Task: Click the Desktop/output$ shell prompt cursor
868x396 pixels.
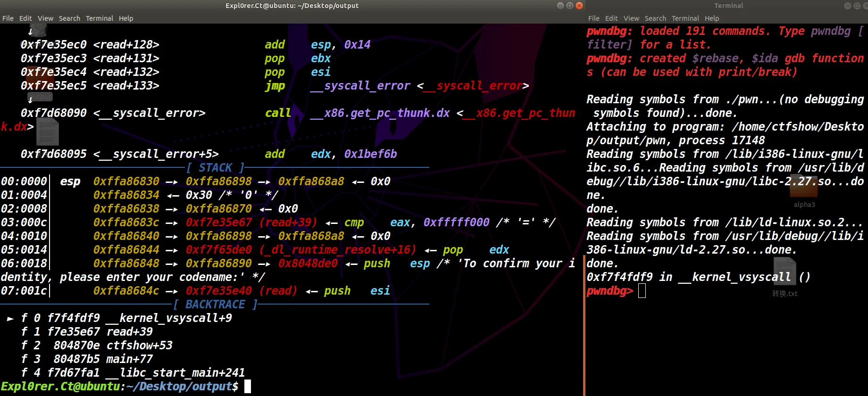Action: coord(248,387)
